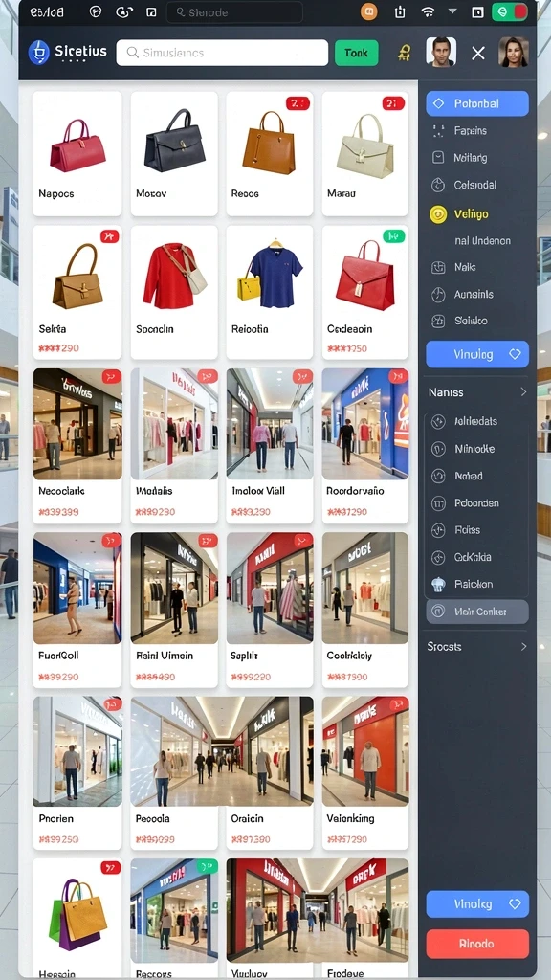
Task: Click the Raickon cloud icon in sidebar
Action: 438,585
